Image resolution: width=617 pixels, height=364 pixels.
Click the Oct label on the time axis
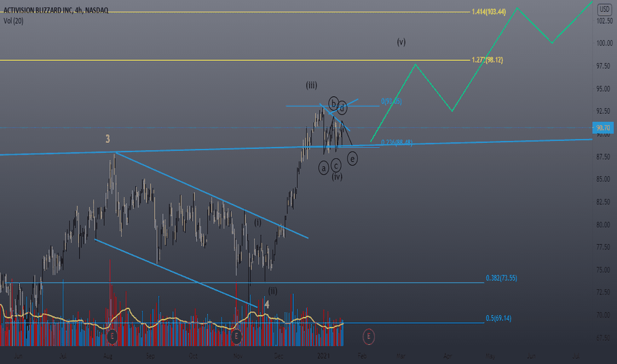(x=193, y=356)
